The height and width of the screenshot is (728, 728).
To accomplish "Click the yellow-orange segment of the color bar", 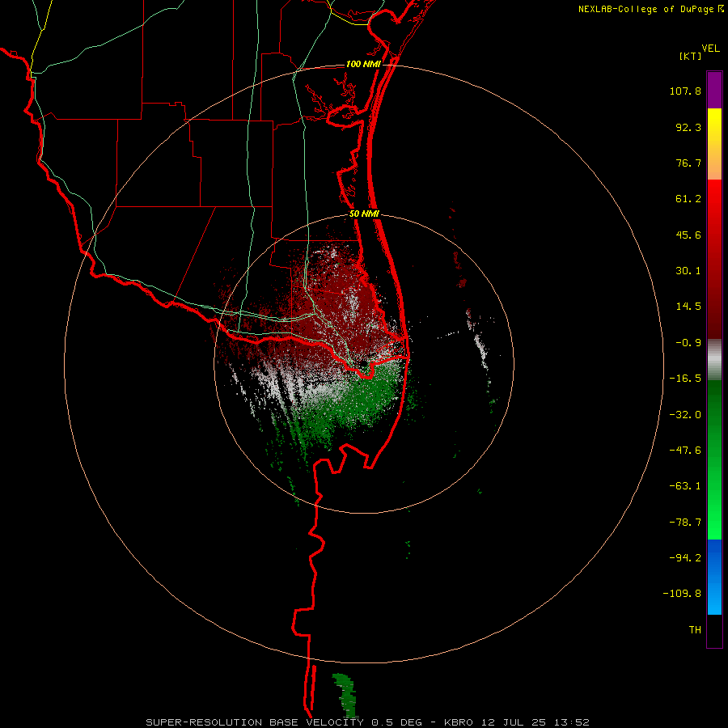I will point(714,144).
